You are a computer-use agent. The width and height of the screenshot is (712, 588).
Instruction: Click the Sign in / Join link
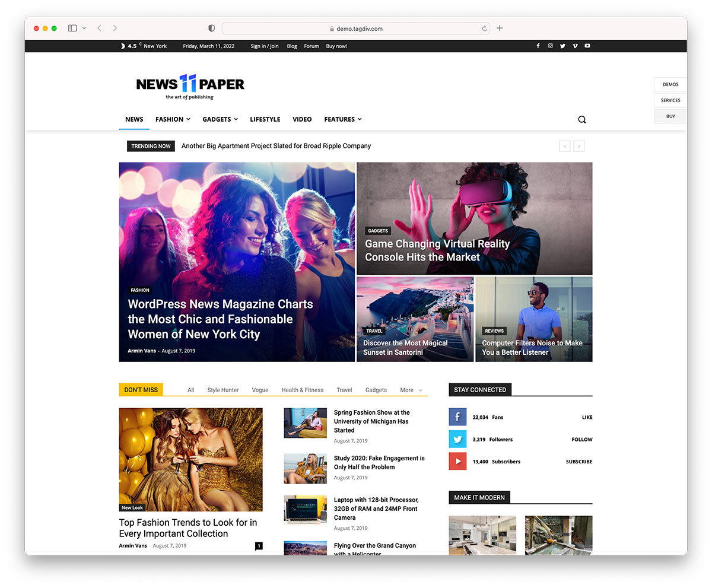tap(264, 46)
